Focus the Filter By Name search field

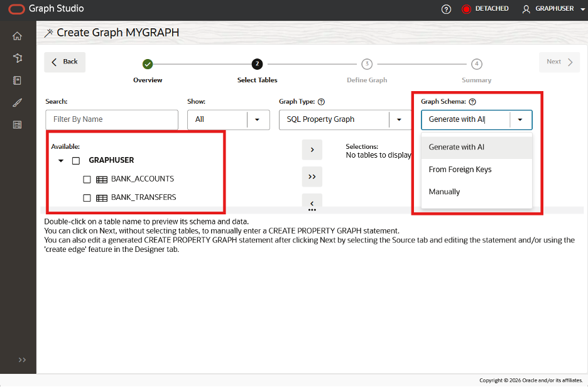pos(112,119)
